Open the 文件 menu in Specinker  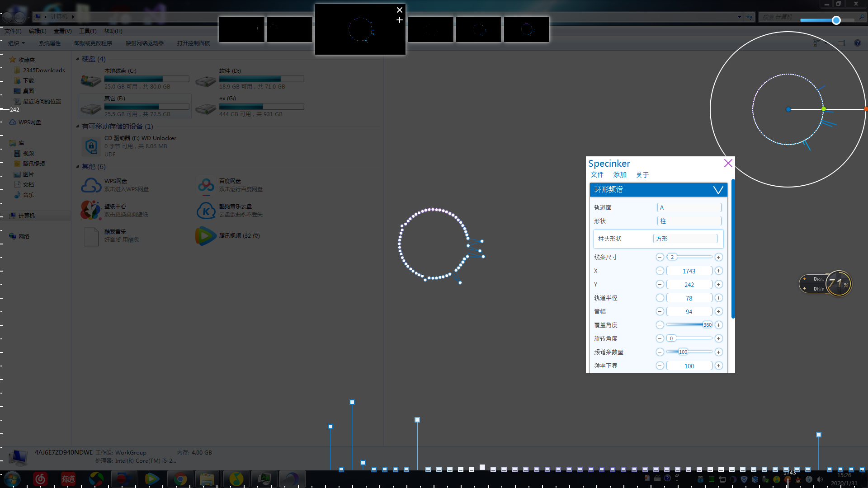597,175
